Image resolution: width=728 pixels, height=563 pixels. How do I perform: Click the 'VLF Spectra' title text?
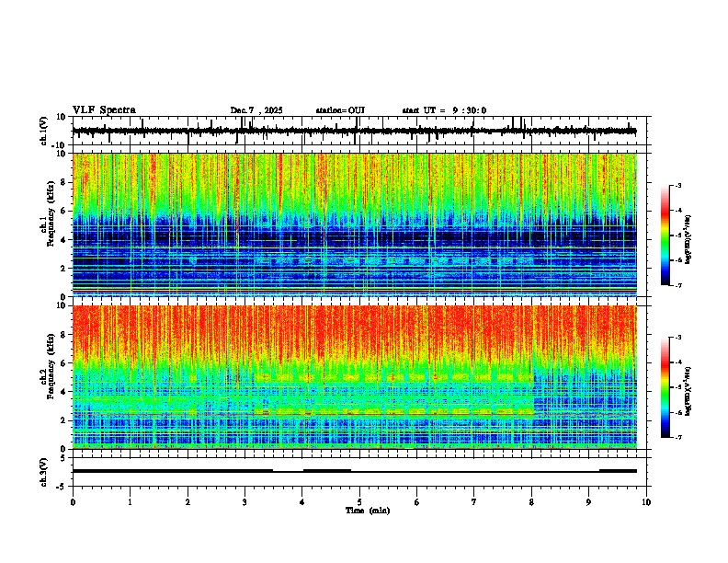[x=104, y=110]
